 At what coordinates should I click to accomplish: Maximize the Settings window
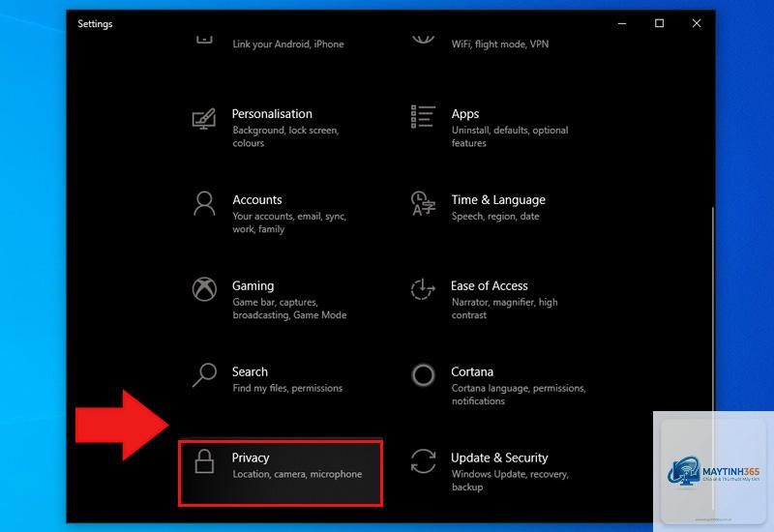tap(659, 23)
